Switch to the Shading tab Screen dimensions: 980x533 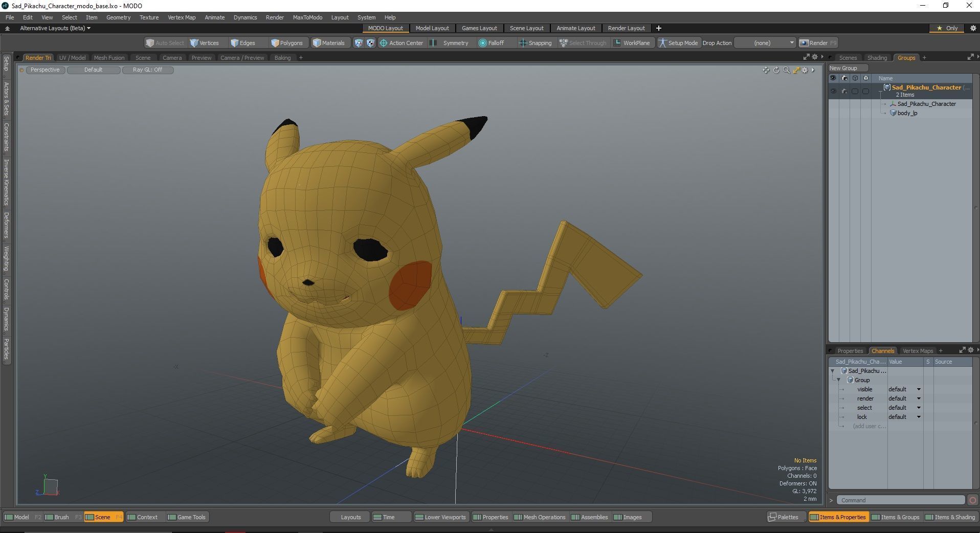[877, 58]
